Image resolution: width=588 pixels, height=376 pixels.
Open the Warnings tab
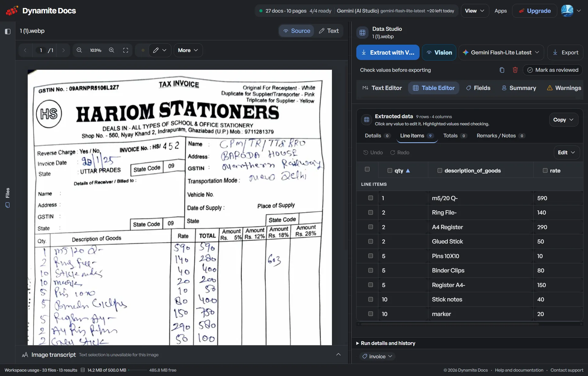click(x=564, y=88)
